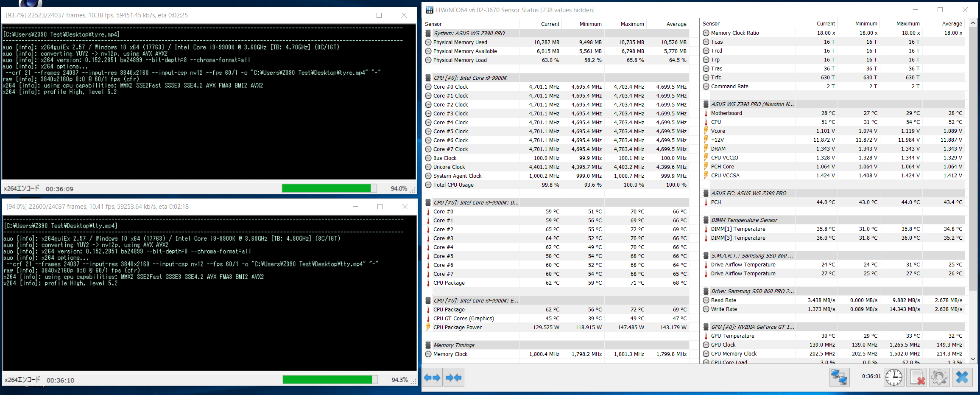Select the System: ASUS WS Z390 PRO group icon
This screenshot has height=395, width=980.
(428, 33)
